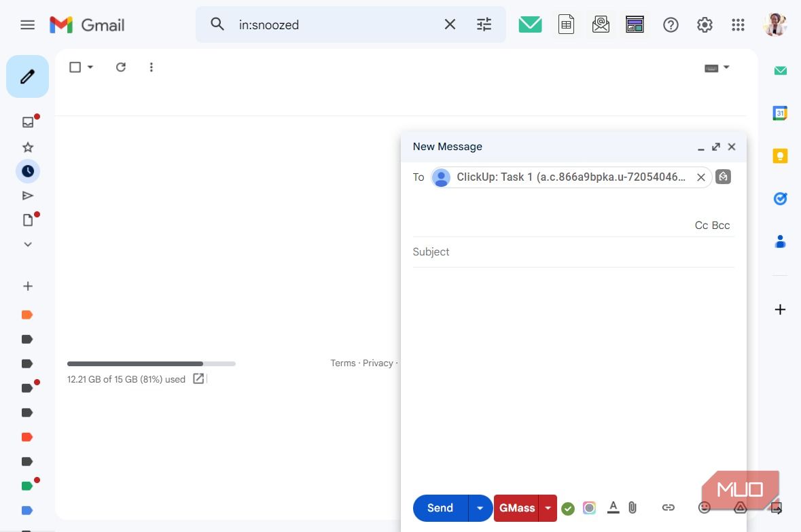The width and height of the screenshot is (801, 532).
Task: Click the Terms link
Action: click(x=343, y=363)
